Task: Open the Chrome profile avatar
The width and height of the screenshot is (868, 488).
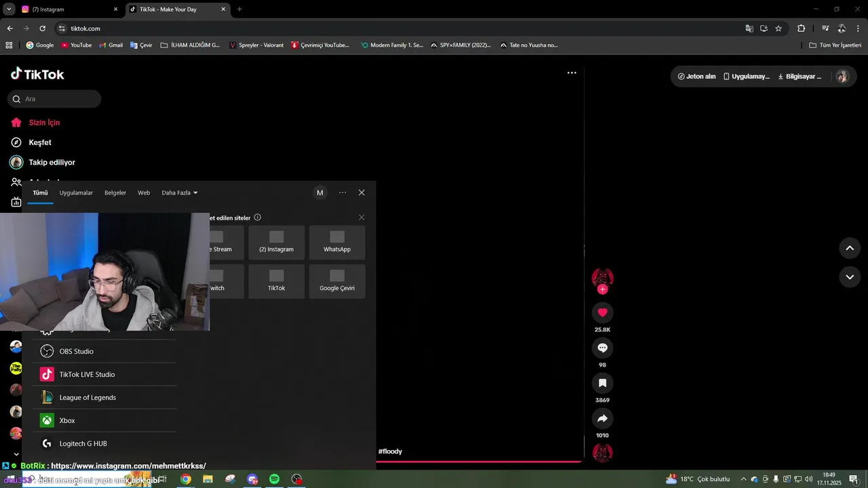Action: point(842,28)
